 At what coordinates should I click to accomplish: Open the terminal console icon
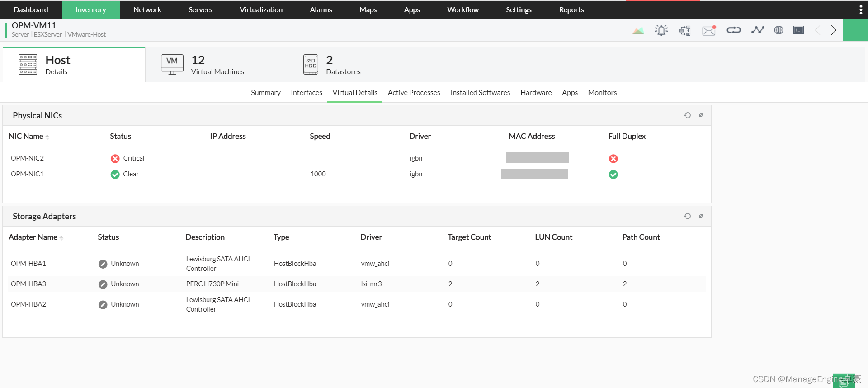(x=798, y=30)
